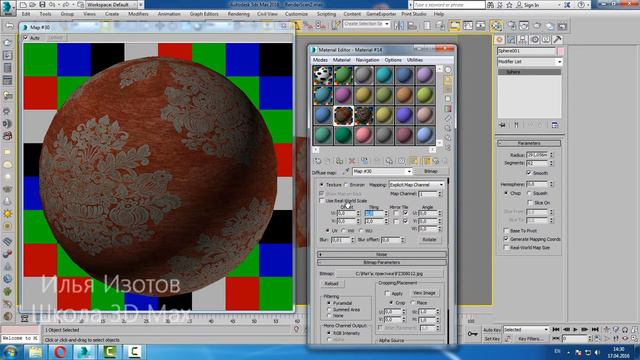Toggle the Background checker icon

pos(448,89)
